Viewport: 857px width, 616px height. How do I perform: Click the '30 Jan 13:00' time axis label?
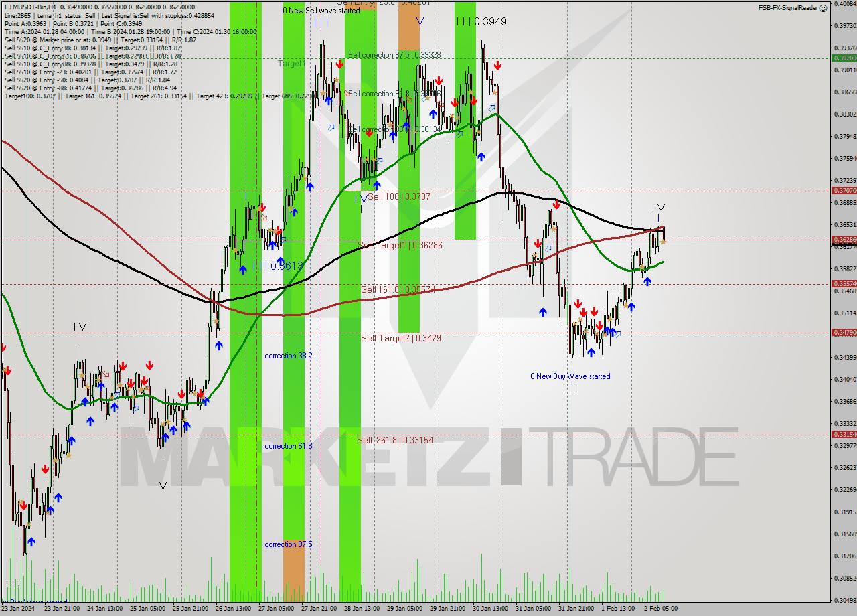pyautogui.click(x=491, y=609)
